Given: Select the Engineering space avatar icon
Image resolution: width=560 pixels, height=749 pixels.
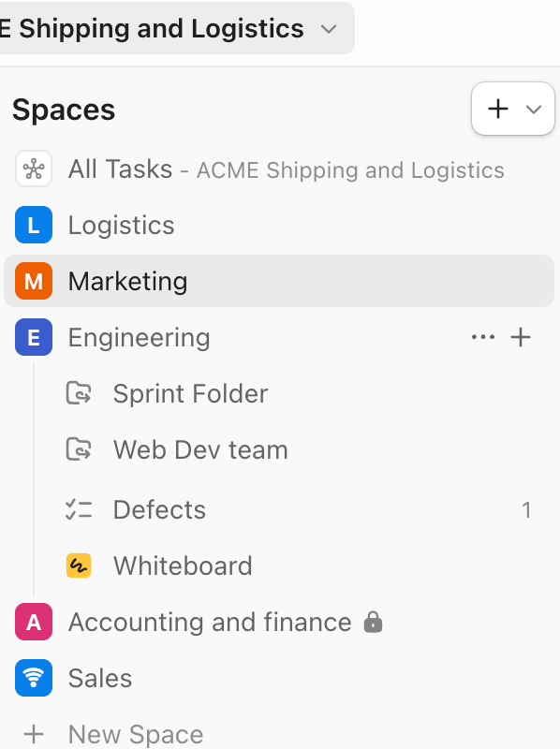Looking at the screenshot, I should (x=34, y=337).
